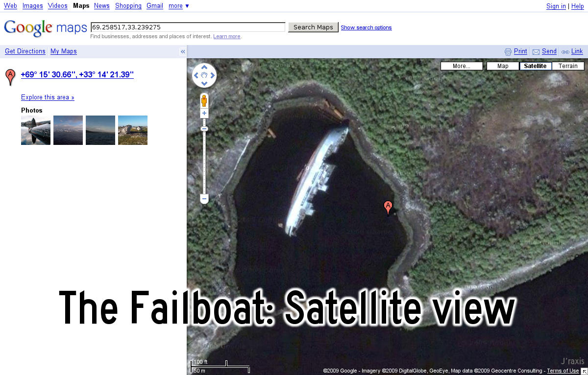588x375 pixels.
Task: Switch to Map view
Action: [x=503, y=66]
